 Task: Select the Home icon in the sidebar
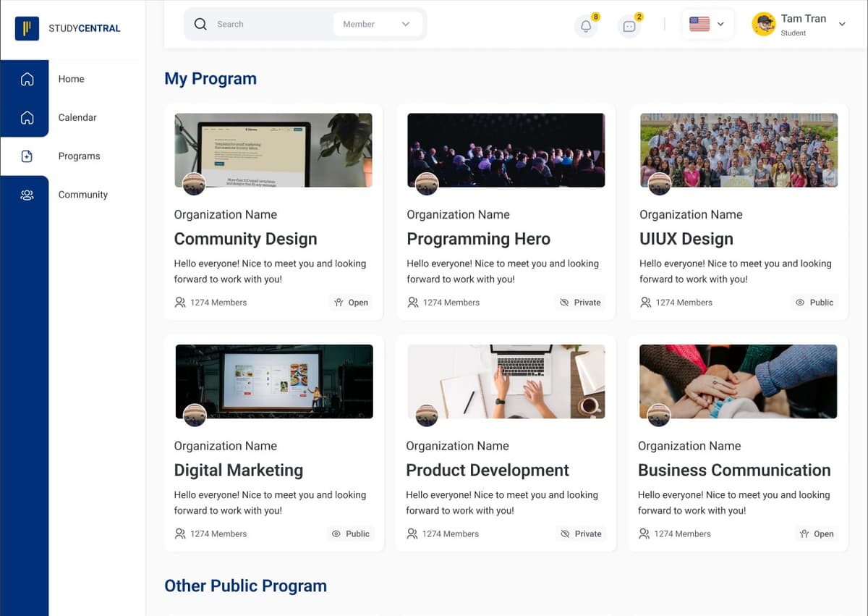click(x=26, y=79)
